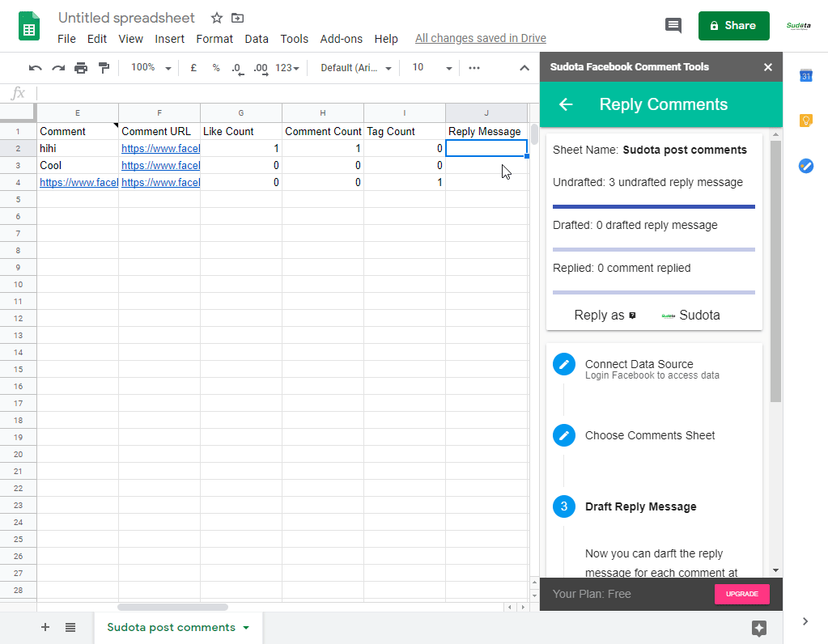Open the Help menu
Viewport: 828px width, 644px height.
pos(386,39)
